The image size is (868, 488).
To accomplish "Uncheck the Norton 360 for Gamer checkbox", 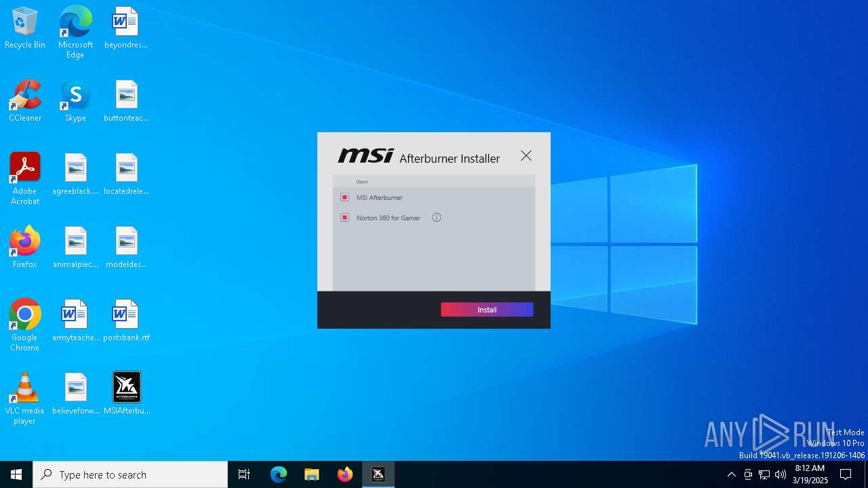I will click(x=344, y=218).
